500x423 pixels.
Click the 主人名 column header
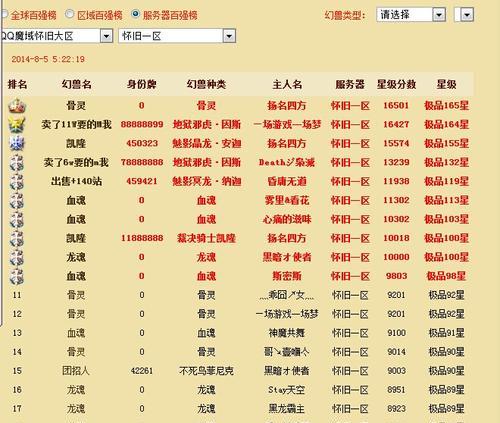pyautogui.click(x=287, y=84)
